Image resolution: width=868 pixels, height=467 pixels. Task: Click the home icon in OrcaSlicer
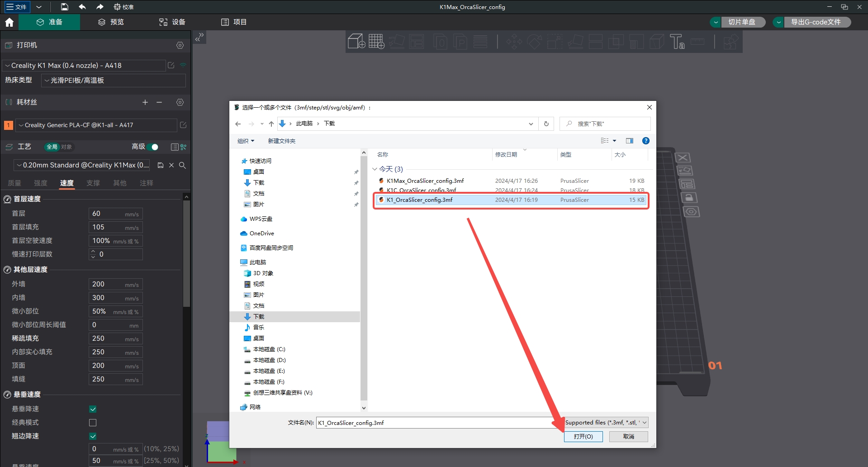(x=9, y=22)
